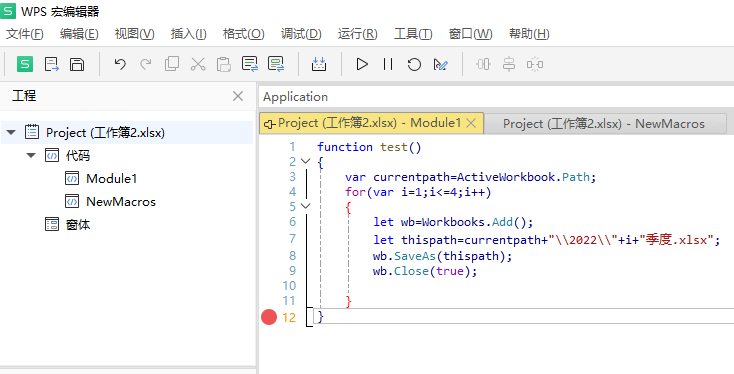Reset the macro with the circular arrow icon
The image size is (734, 374).
coord(414,64)
